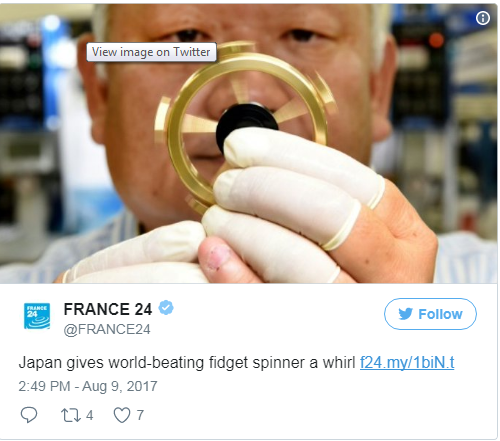This screenshot has height=441, width=500.
Task: Open the f24.my/1biN.t link
Action: click(x=407, y=363)
